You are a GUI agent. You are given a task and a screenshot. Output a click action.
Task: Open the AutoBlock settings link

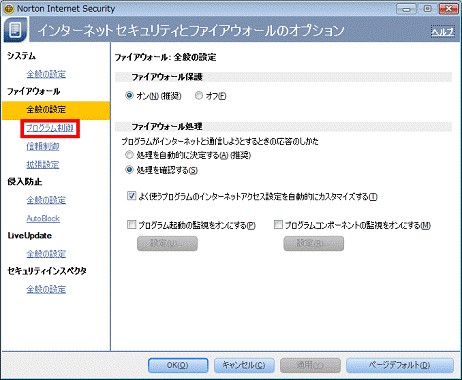(43, 218)
